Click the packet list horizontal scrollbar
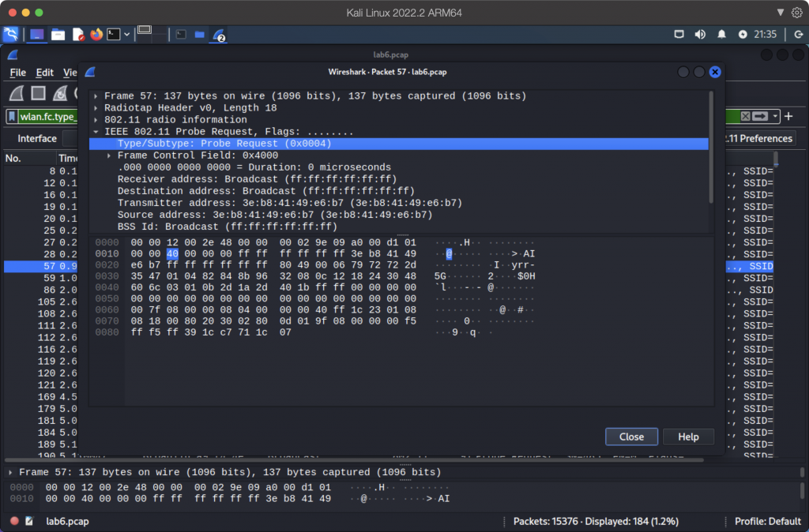The image size is (809, 532). [x=354, y=460]
